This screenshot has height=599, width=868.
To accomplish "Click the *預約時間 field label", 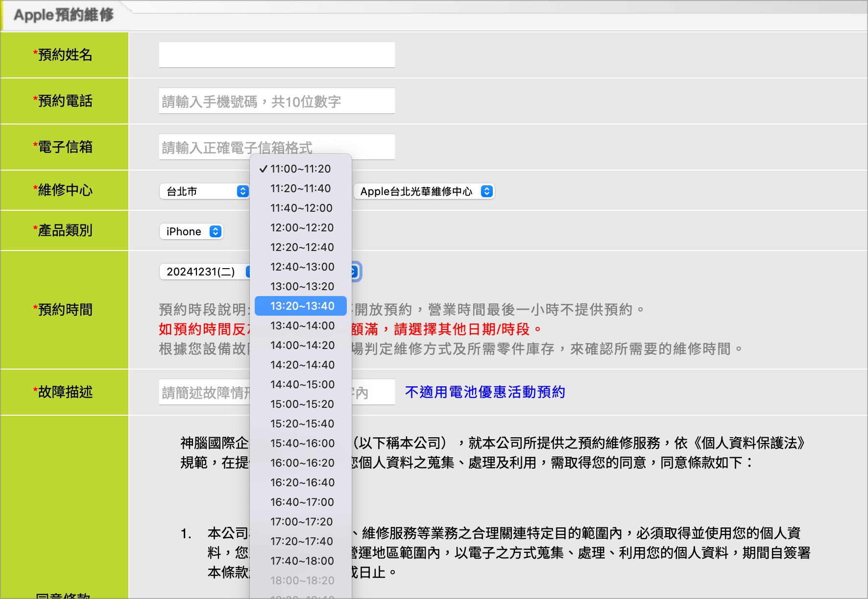I will click(63, 310).
